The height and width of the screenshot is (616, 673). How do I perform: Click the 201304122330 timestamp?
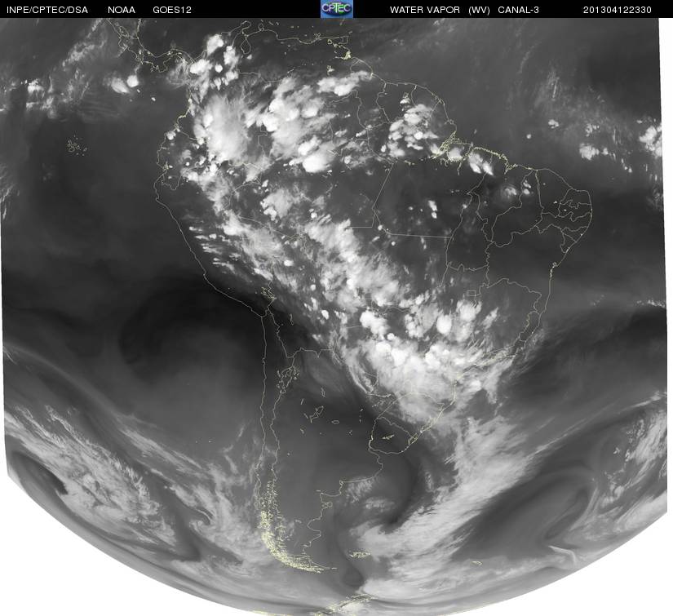click(x=618, y=10)
